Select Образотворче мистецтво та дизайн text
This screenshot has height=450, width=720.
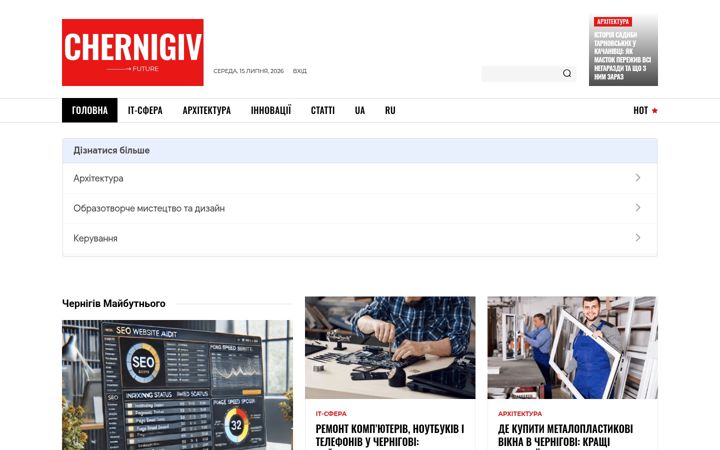[149, 208]
